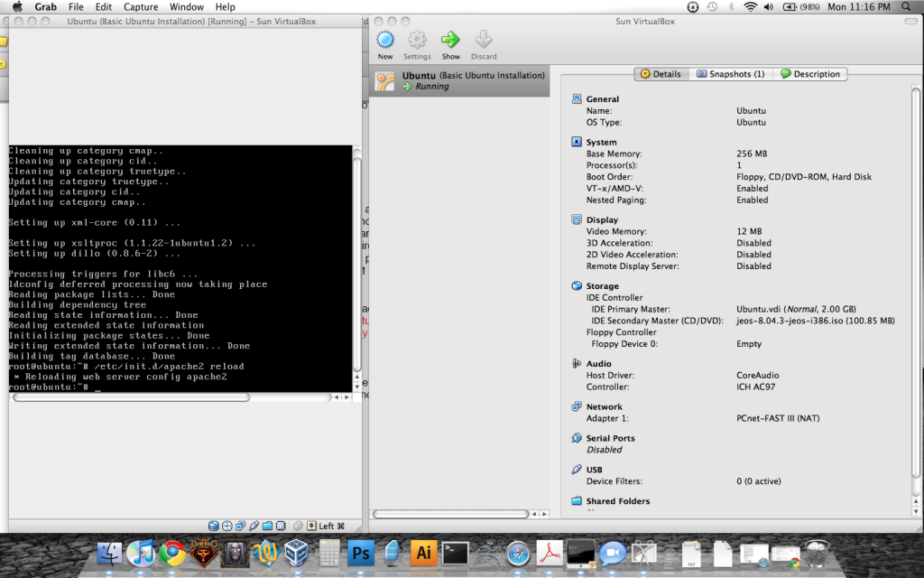Open the Storage settings heading link
Viewport: 924px width, 578px height.
coord(602,286)
